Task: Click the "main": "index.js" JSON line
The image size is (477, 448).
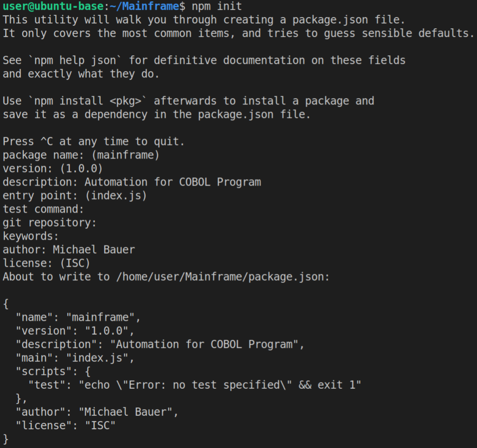Action: [75, 358]
